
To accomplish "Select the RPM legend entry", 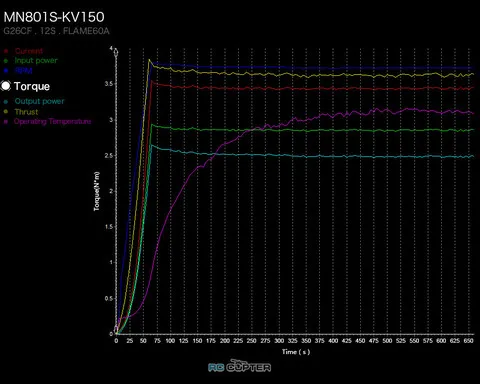I will (x=23, y=70).
